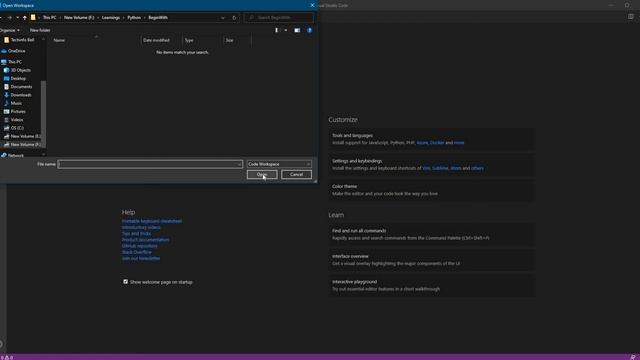Create a New folder

coord(40,30)
